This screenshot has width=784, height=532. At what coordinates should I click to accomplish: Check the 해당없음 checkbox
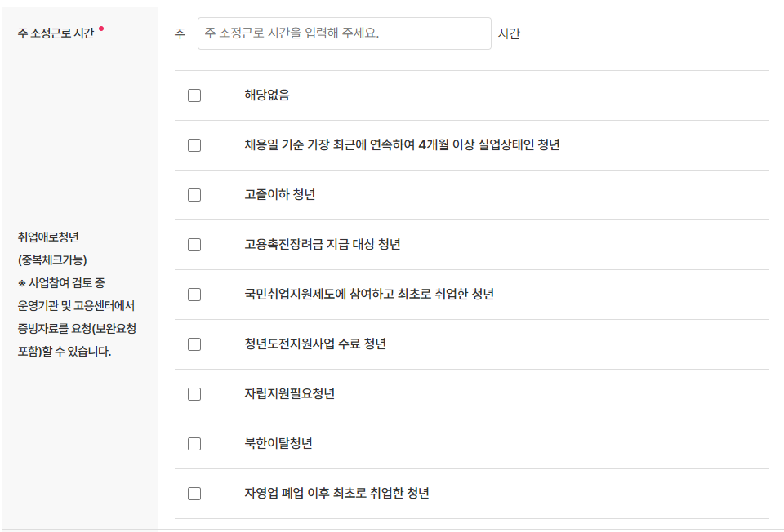(x=194, y=95)
